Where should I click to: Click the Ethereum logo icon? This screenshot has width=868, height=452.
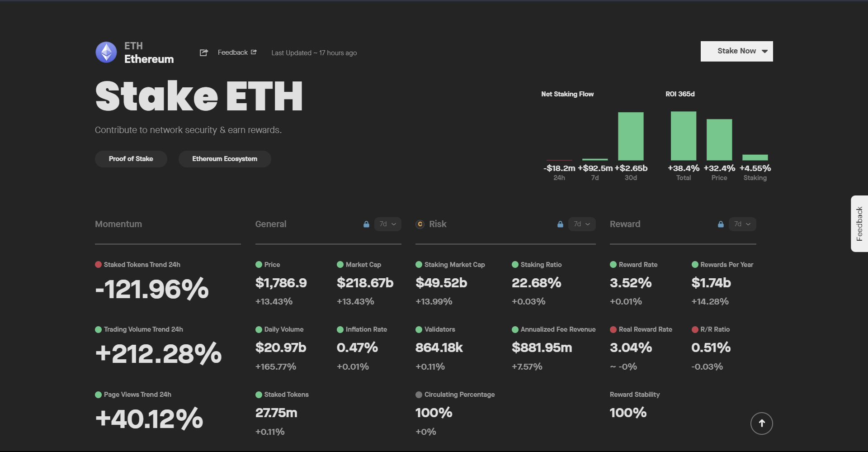[x=106, y=52]
